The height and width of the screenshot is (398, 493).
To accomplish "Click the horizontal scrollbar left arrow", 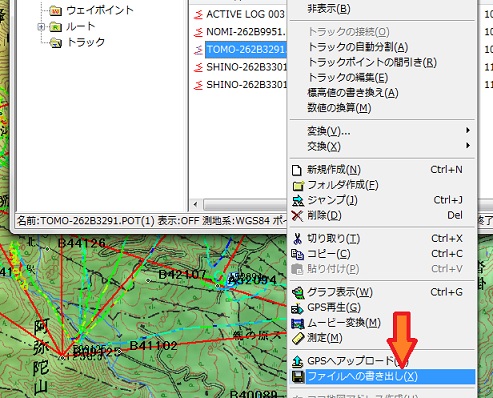I will pyautogui.click(x=196, y=204).
